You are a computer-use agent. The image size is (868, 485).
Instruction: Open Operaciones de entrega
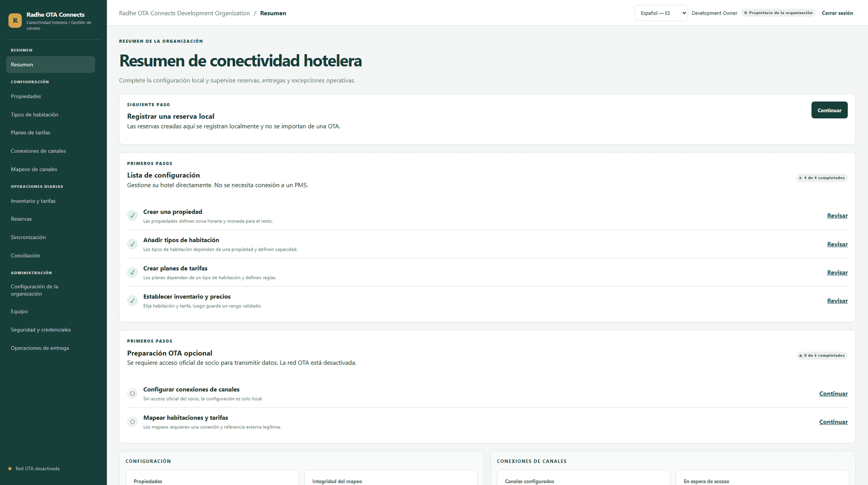pyautogui.click(x=51, y=348)
